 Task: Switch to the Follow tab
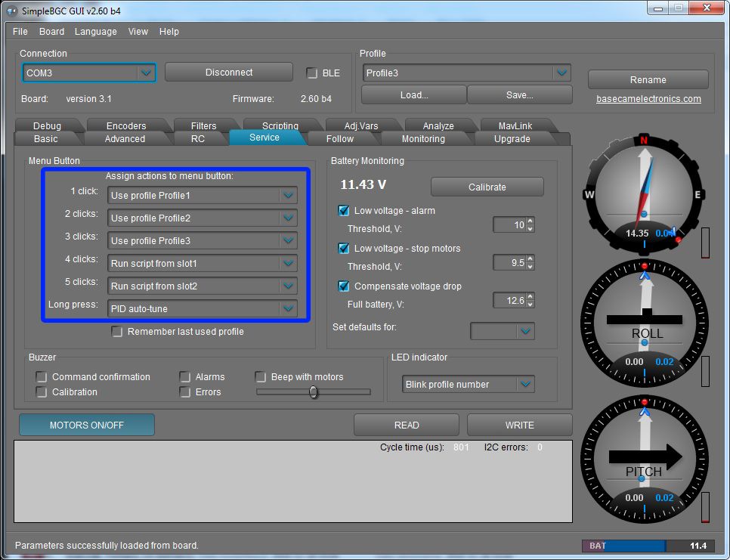point(340,139)
